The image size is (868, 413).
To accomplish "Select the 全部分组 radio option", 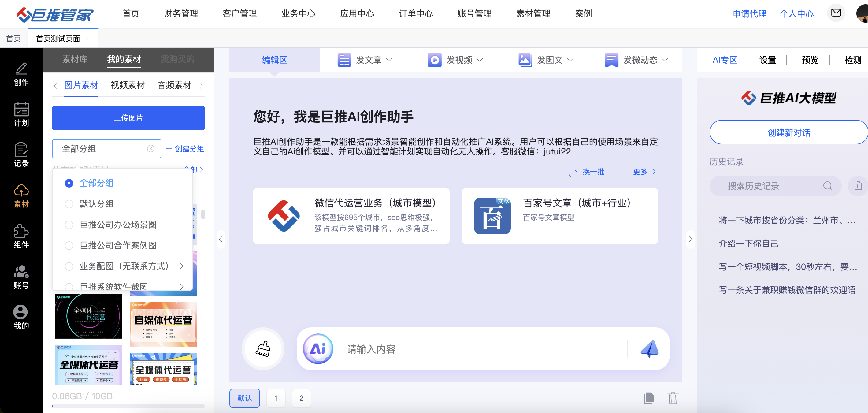I will [x=69, y=183].
